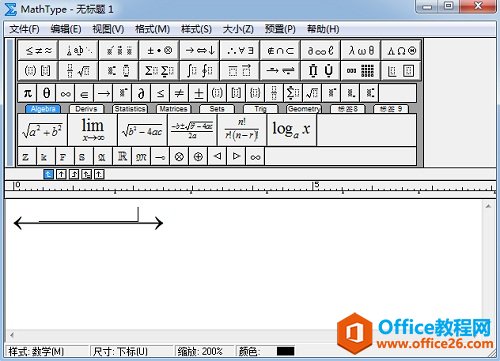Insert the pi symbol
The width and height of the screenshot is (500, 361).
(28, 93)
